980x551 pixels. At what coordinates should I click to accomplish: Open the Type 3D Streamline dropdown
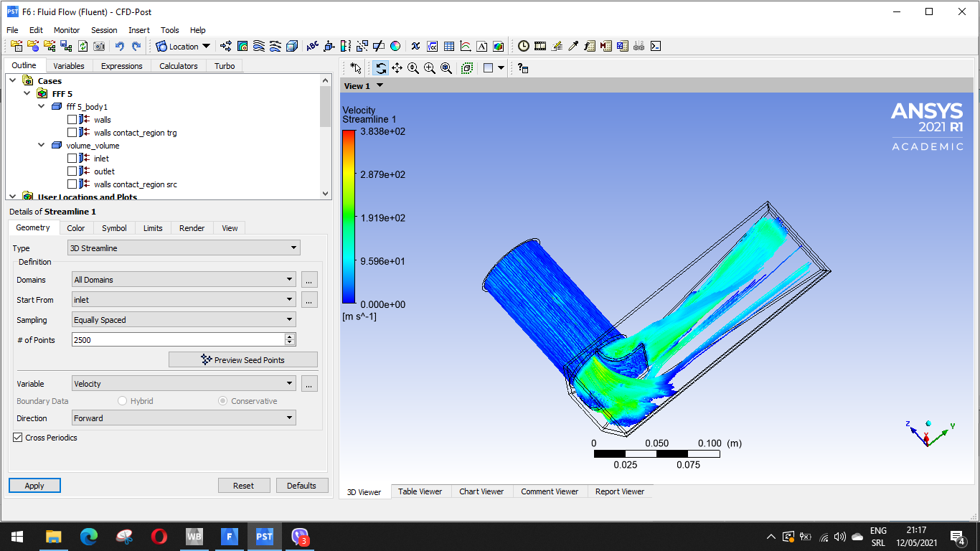pyautogui.click(x=184, y=248)
